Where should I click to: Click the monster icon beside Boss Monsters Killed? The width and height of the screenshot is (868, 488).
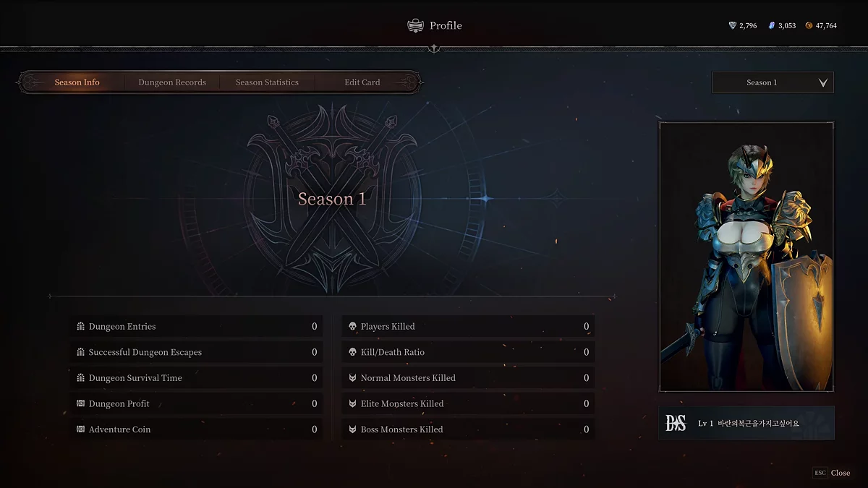(353, 429)
